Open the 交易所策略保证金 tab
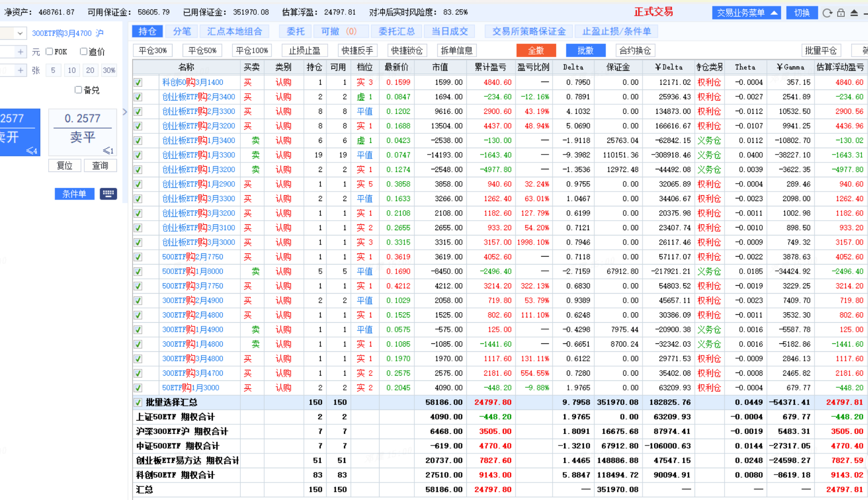The width and height of the screenshot is (868, 500). 529,31
